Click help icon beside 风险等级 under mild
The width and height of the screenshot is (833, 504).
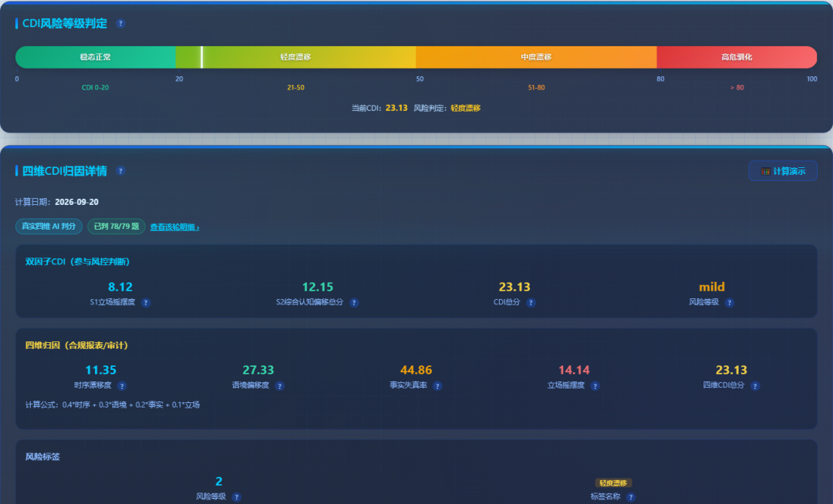(x=730, y=302)
